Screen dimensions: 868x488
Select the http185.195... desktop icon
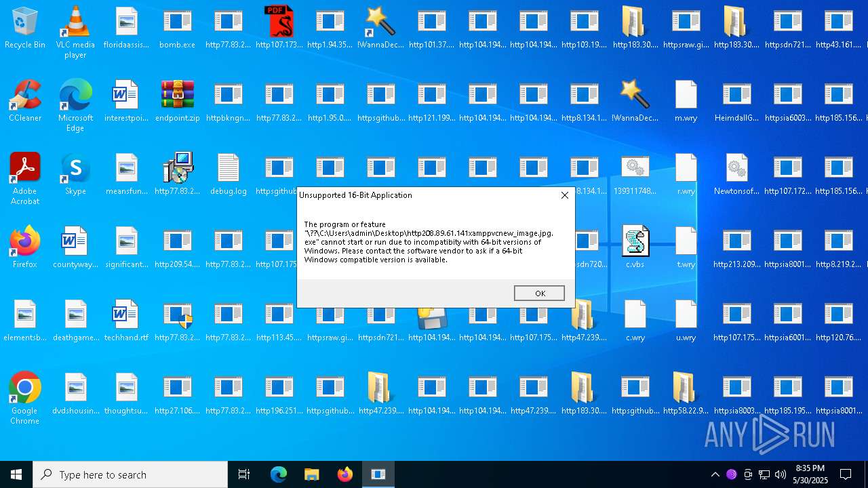point(787,394)
